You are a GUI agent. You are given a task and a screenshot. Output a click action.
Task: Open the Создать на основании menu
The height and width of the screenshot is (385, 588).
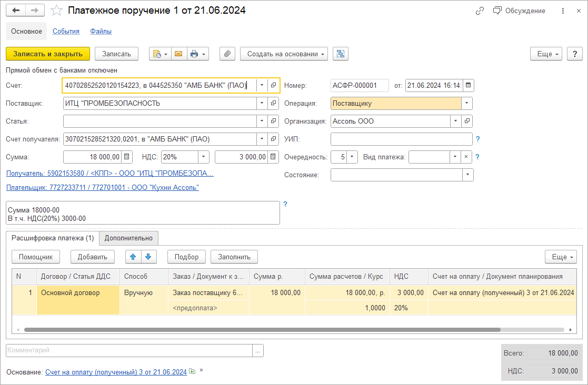point(284,54)
